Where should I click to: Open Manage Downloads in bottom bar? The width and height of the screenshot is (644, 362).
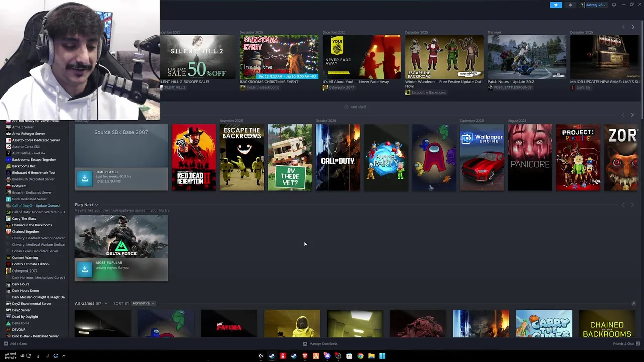(x=320, y=344)
